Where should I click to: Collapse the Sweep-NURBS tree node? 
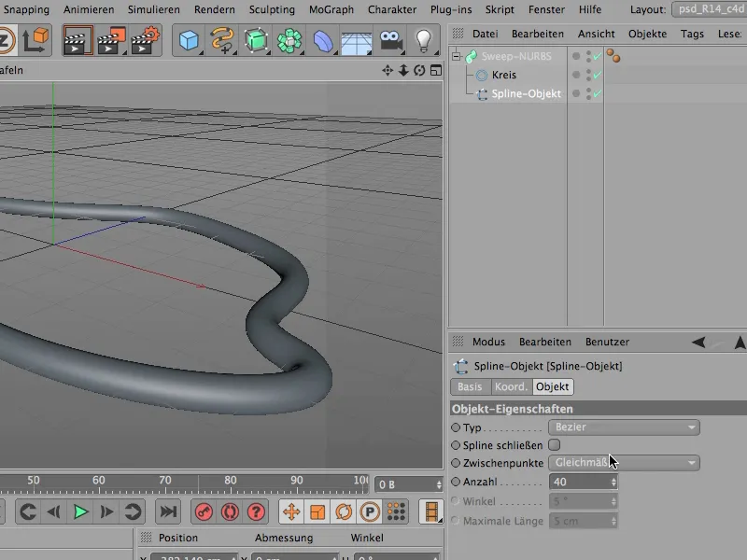point(457,56)
